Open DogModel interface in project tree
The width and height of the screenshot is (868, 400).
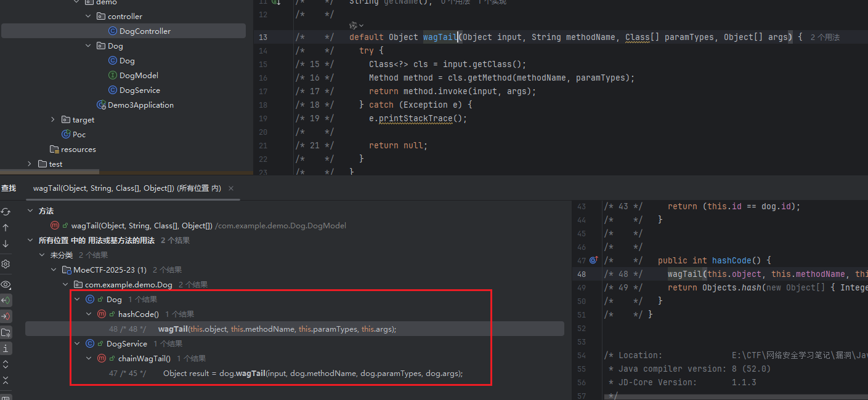[x=139, y=76]
